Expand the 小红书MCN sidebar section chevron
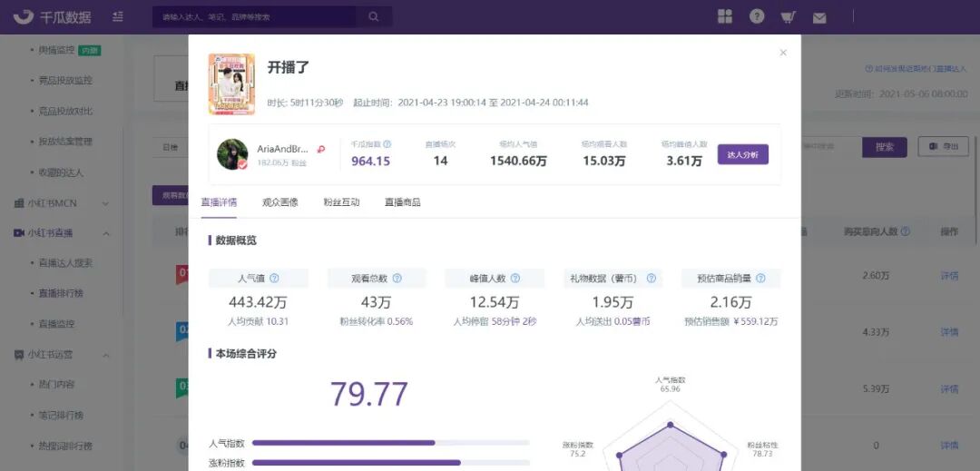980x471 pixels. [105, 203]
